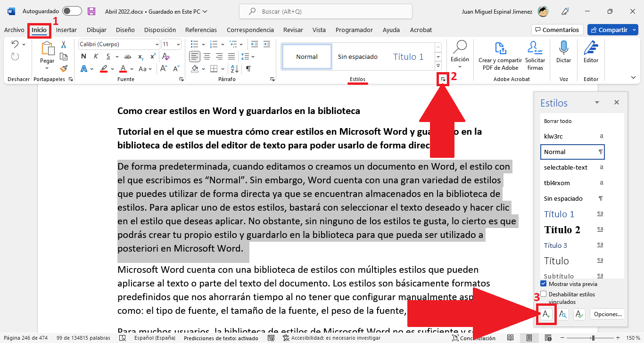Click Opciones... in the Estilos pane
This screenshot has height=343, width=644.
(608, 314)
